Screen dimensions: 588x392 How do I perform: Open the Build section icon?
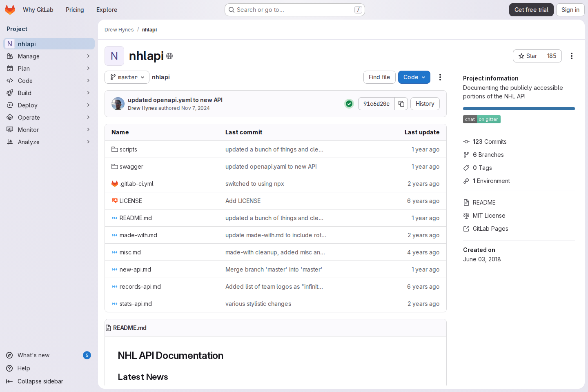pos(9,93)
